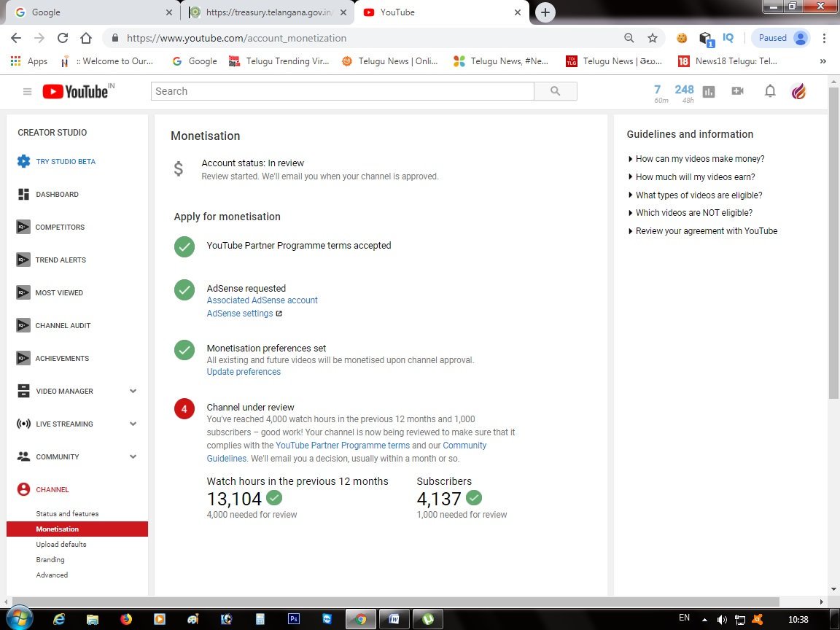Open Most Viewed in sidebar
The width and height of the screenshot is (840, 630).
(x=59, y=292)
